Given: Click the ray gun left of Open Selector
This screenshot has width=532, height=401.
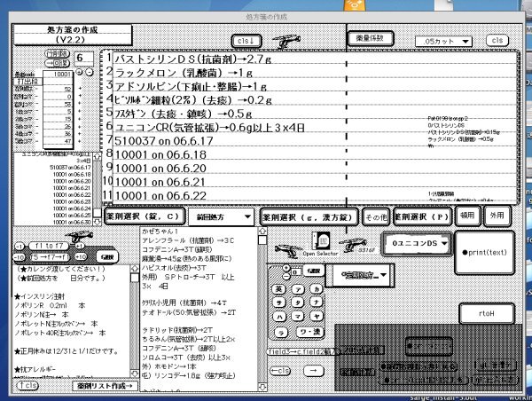Looking at the screenshot, I should point(287,251).
